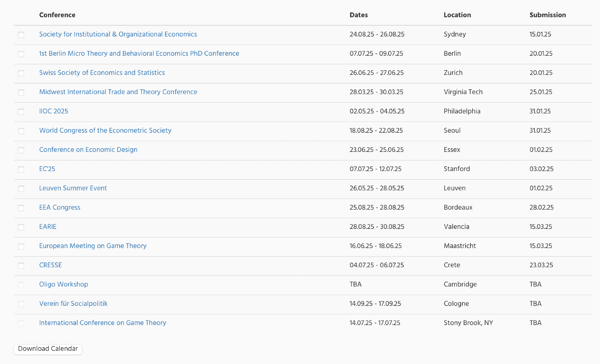The image size is (600, 364).
Task: Open the 1st Berlin Micro Theory PhD Conference link
Action: [139, 53]
